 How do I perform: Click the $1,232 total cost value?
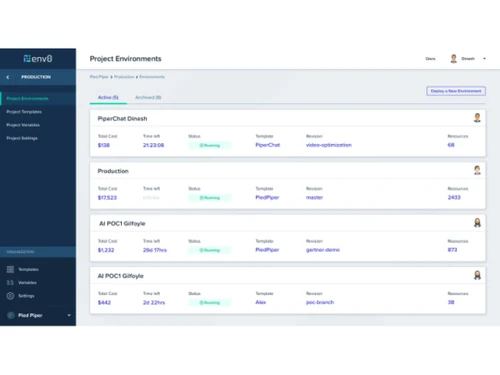[x=106, y=250]
